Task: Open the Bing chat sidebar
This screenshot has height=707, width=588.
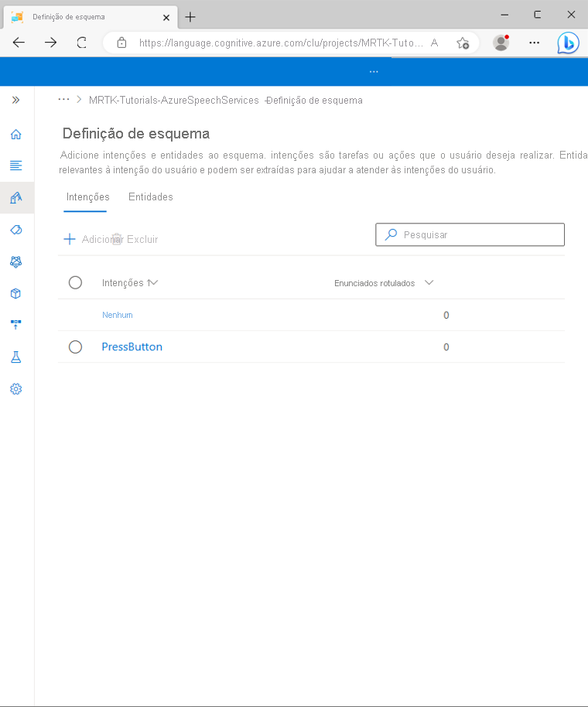Action: click(x=568, y=43)
